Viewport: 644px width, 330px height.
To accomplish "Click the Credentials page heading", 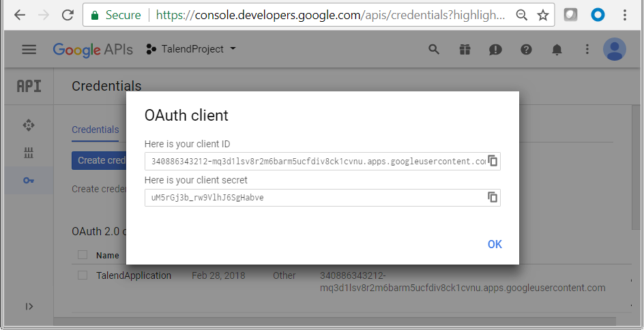I will point(106,86).
